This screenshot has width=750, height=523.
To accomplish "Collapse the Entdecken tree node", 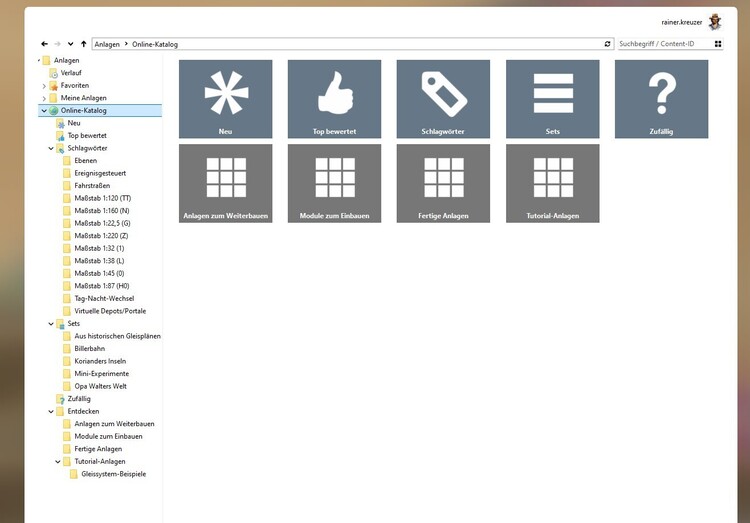I will click(51, 412).
